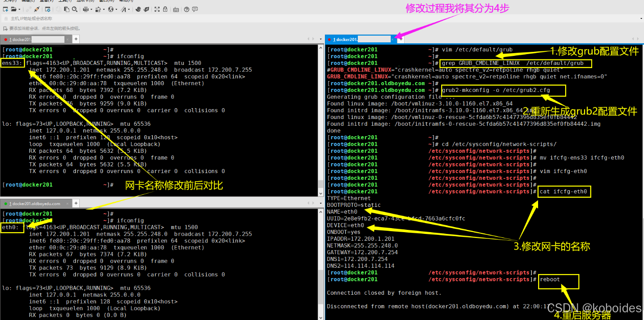This screenshot has height=320, width=644.
Task: Expand the globe encoding dropdown arrow
Action: [x=116, y=9]
